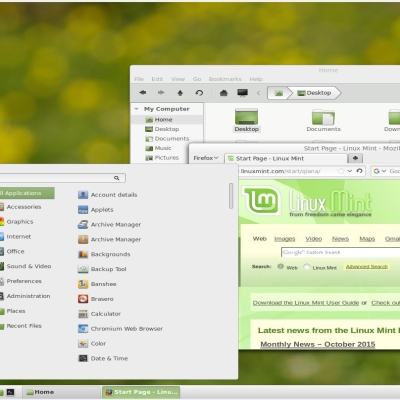Launch Applets from the application menu
Image resolution: width=400 pixels, height=400 pixels.
[x=96, y=210]
